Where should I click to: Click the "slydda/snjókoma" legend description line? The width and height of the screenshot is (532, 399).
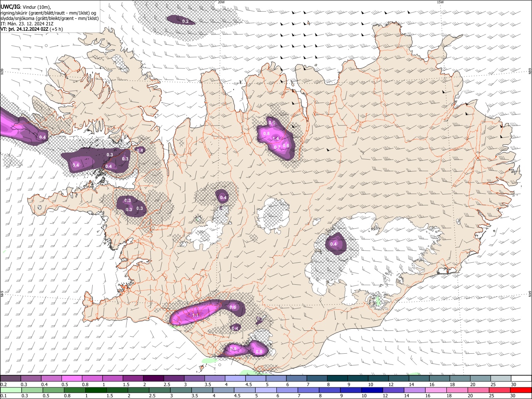(x=49, y=18)
